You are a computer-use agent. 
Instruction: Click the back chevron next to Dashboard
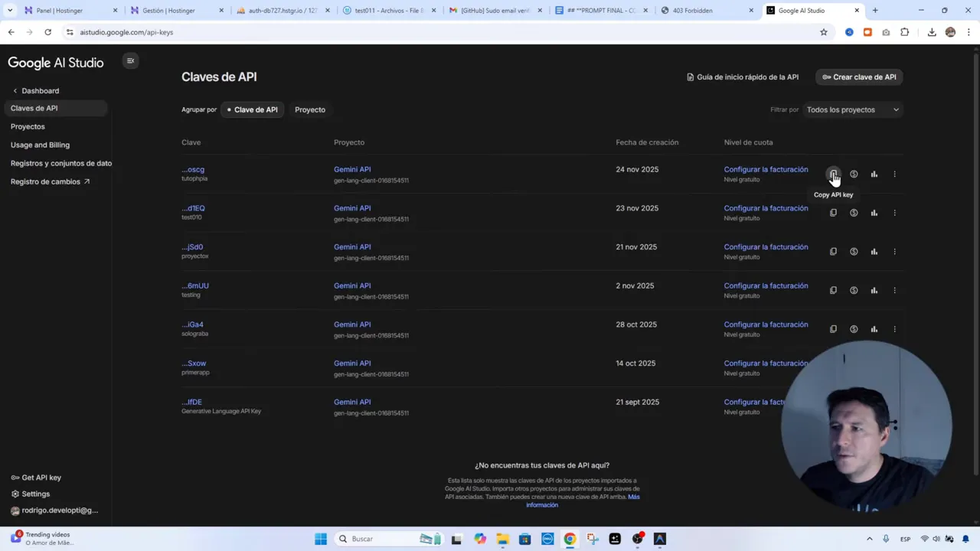click(15, 90)
